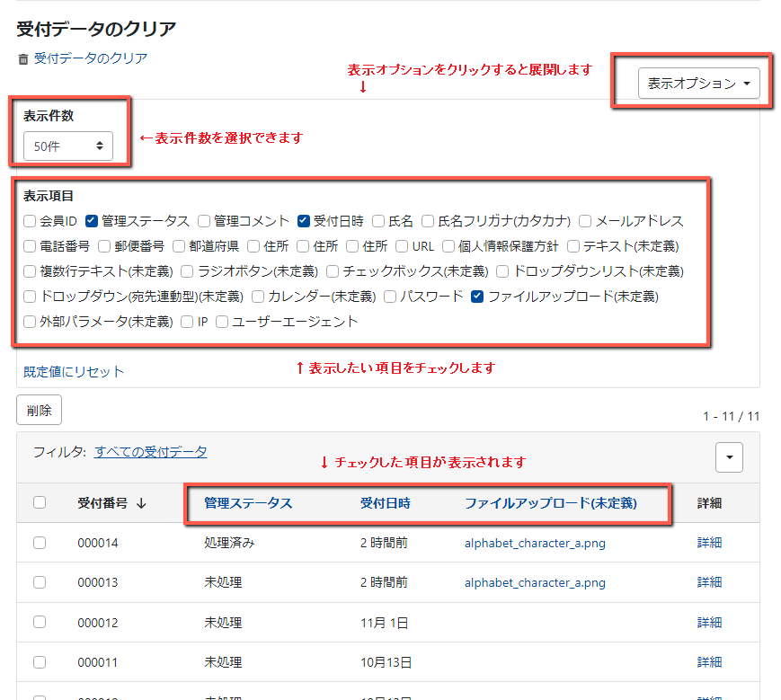
Task: Enable the ユーザーエージェント checkbox
Action: pyautogui.click(x=221, y=323)
